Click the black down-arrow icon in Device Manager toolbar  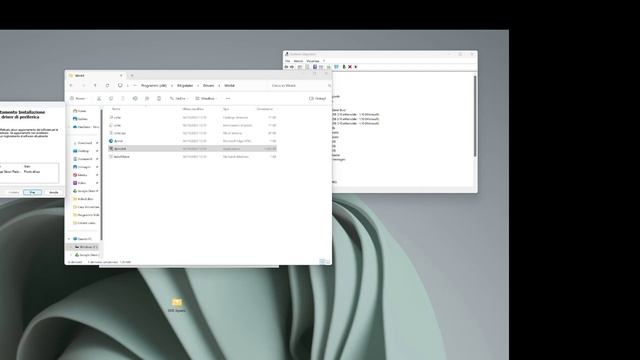pos(356,67)
